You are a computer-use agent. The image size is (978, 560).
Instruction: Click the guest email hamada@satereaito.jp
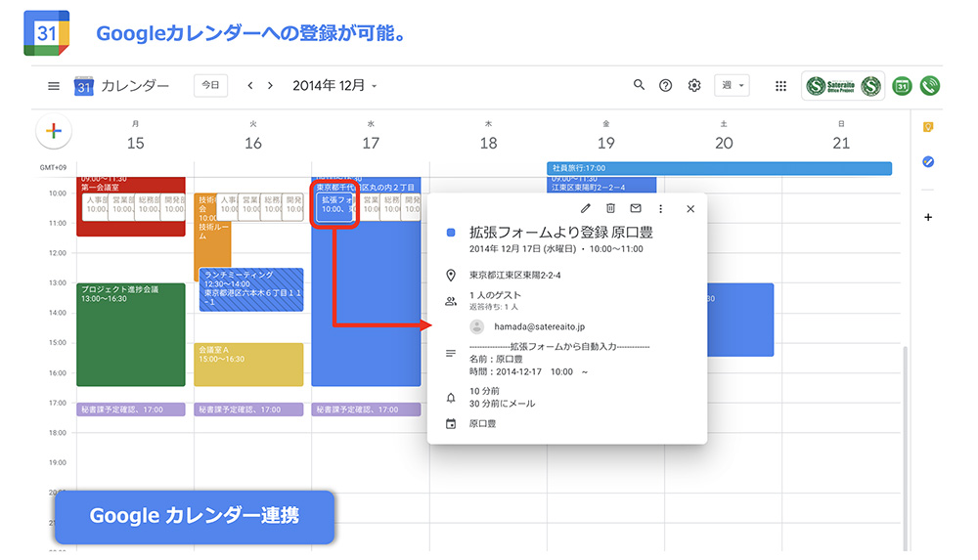click(x=539, y=326)
